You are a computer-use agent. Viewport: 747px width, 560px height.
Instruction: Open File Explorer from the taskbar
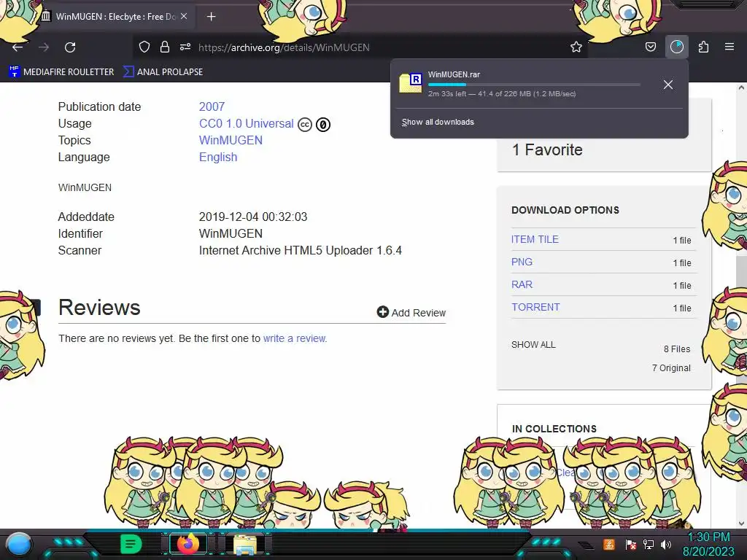click(245, 545)
